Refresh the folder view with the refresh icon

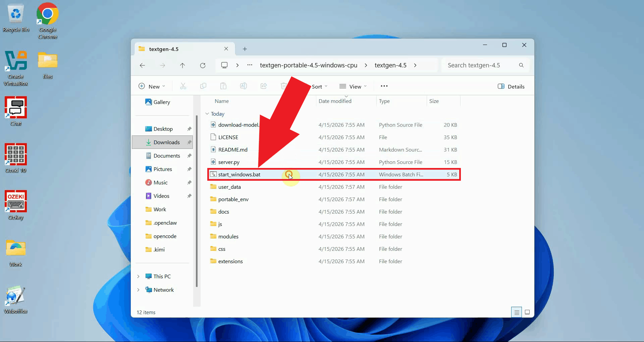point(203,65)
